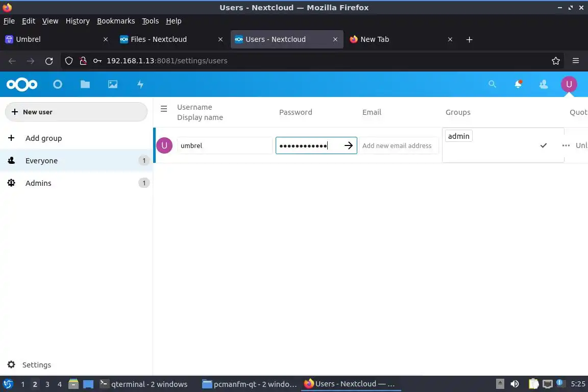Open the Tools menu
588x392 pixels.
click(151, 21)
